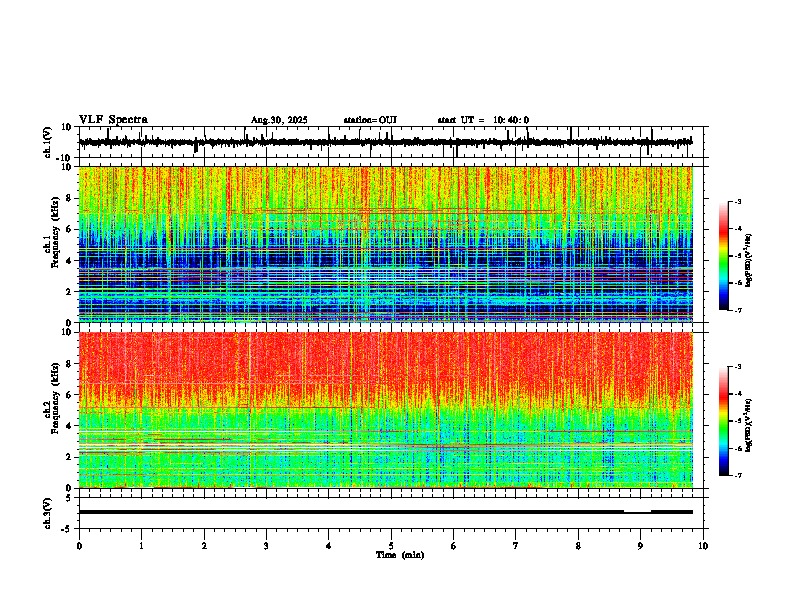Click the "8" tick on time axis

click(x=578, y=546)
